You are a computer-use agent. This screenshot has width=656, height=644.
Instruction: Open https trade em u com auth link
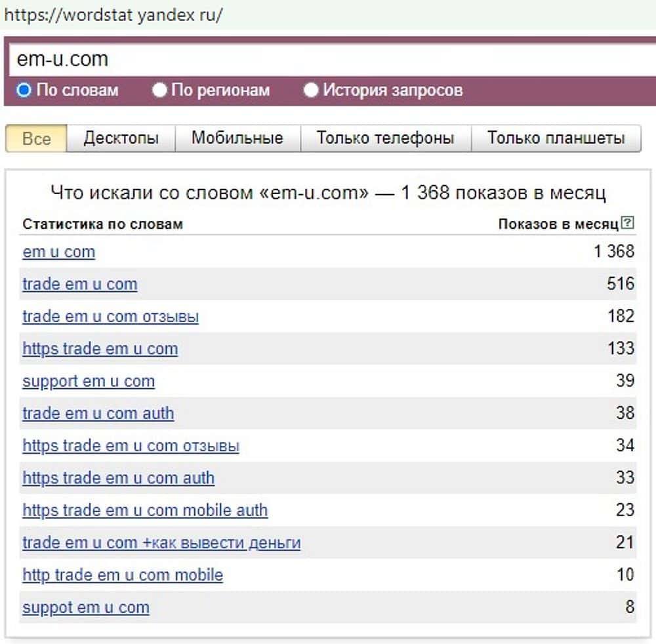pyautogui.click(x=118, y=478)
